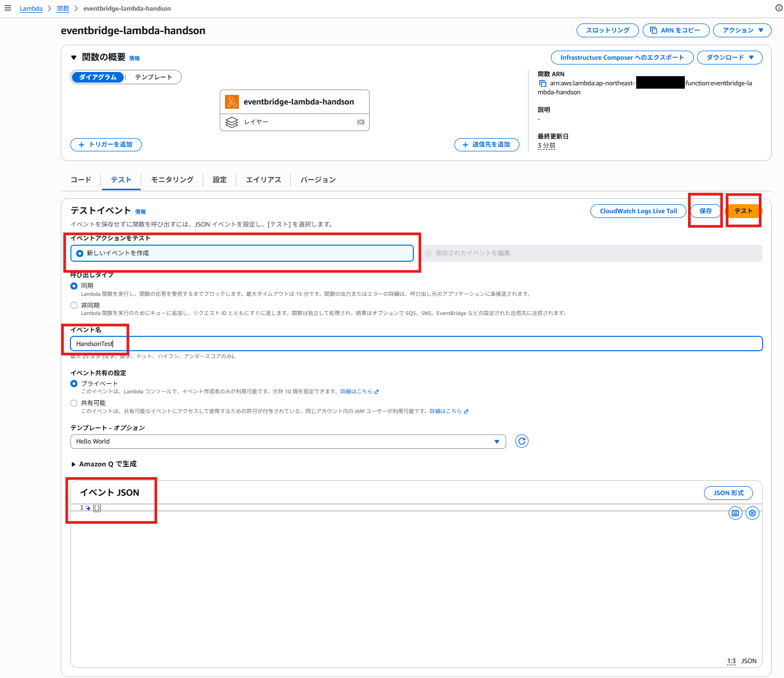The image size is (784, 678).
Task: Open the hamburger navigation menu
Action: pos(8,8)
